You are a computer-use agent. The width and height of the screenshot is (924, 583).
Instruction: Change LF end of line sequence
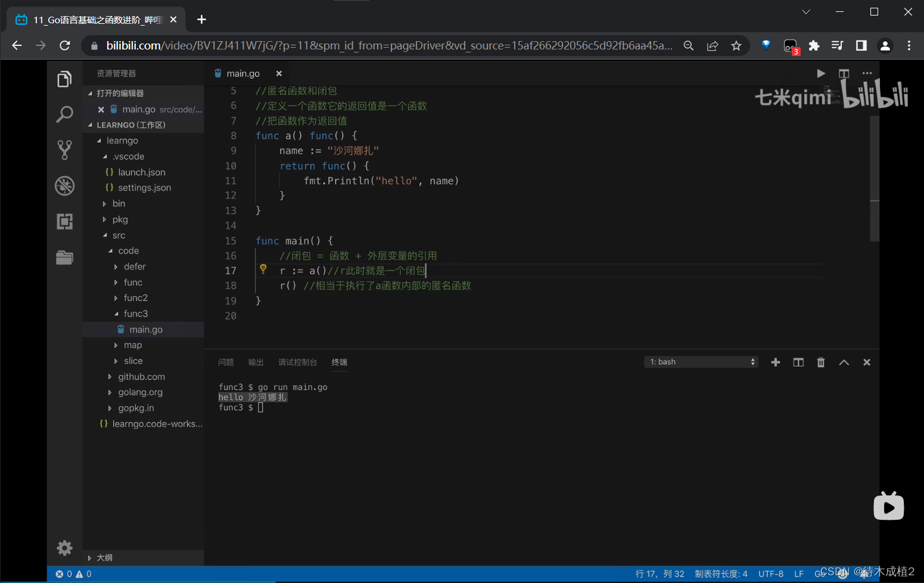click(799, 574)
